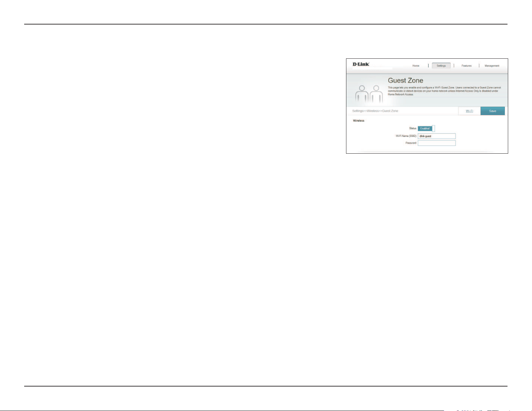Image resolution: width=532 pixels, height=411 pixels.
Task: Click the Guest Zone heading
Action: (x=405, y=81)
